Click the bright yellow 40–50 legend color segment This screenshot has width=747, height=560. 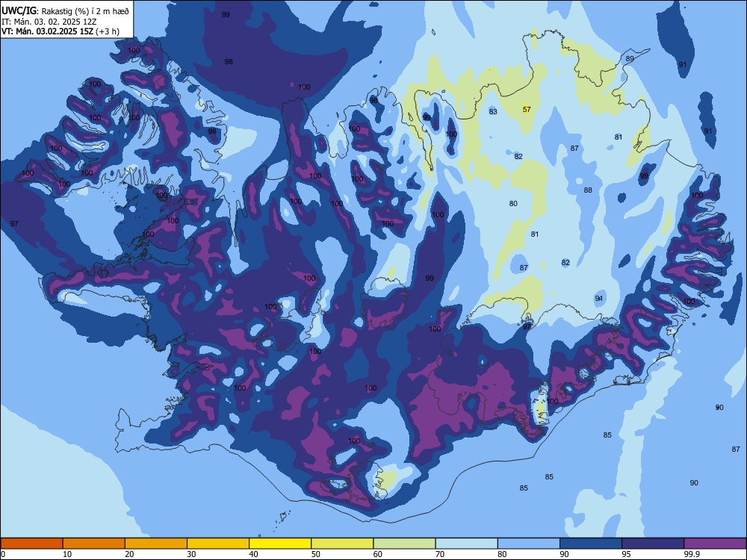280,544
